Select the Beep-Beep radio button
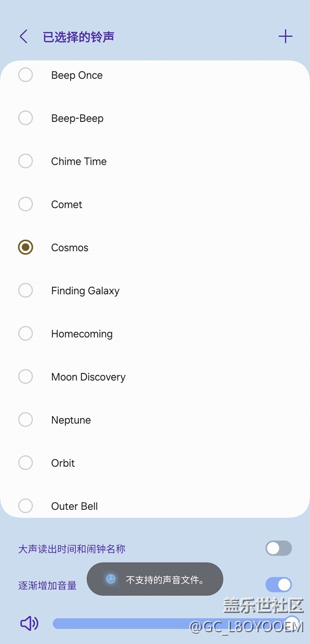This screenshot has height=644, width=310. (25, 118)
